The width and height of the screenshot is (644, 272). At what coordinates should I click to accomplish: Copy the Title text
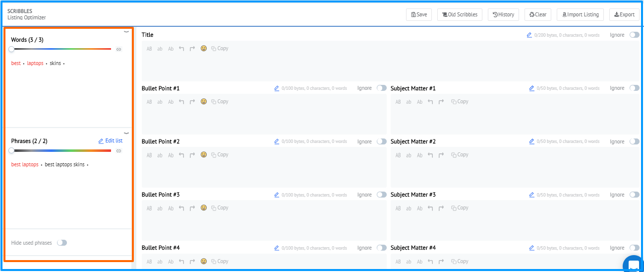tap(220, 49)
